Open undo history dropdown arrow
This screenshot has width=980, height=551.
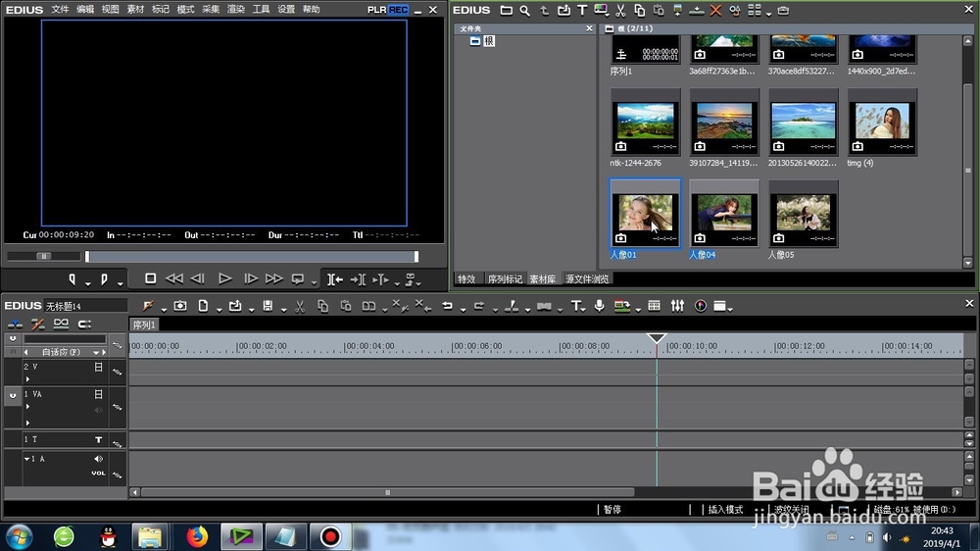click(464, 309)
